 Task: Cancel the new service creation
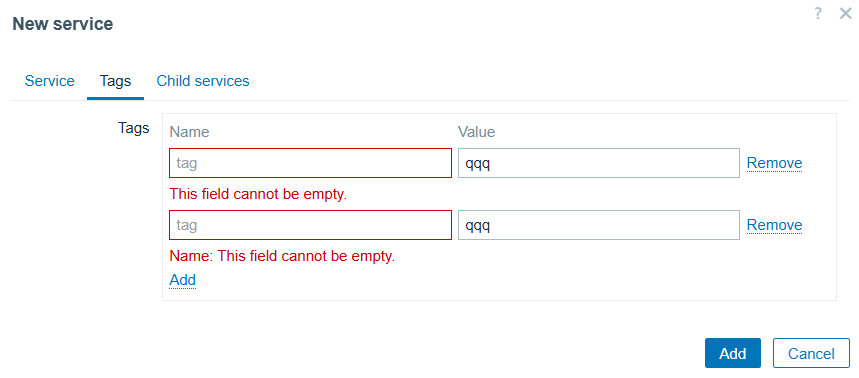click(811, 353)
